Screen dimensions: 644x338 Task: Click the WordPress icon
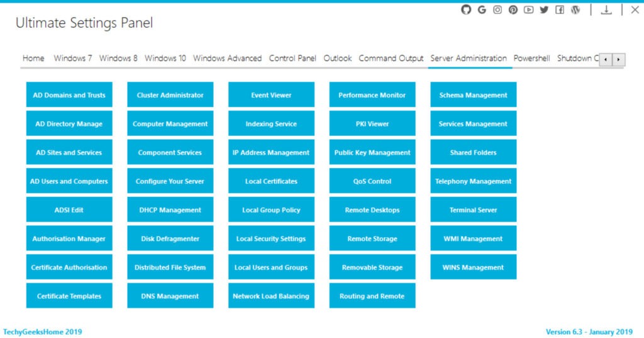click(575, 9)
